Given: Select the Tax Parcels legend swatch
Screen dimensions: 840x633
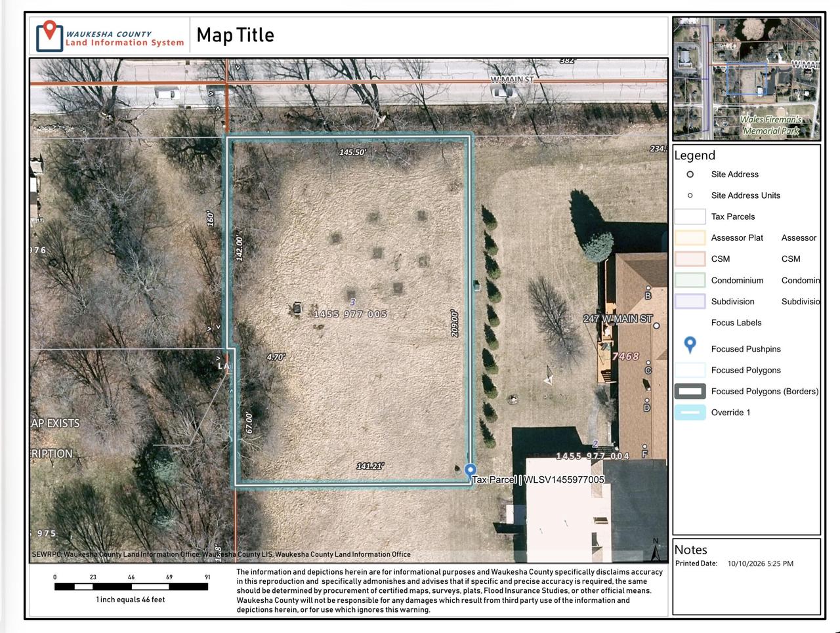Looking at the screenshot, I should [x=690, y=216].
